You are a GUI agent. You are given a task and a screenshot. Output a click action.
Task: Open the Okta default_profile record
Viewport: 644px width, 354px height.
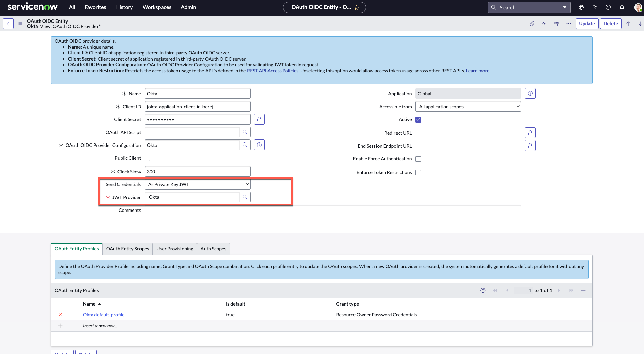104,315
